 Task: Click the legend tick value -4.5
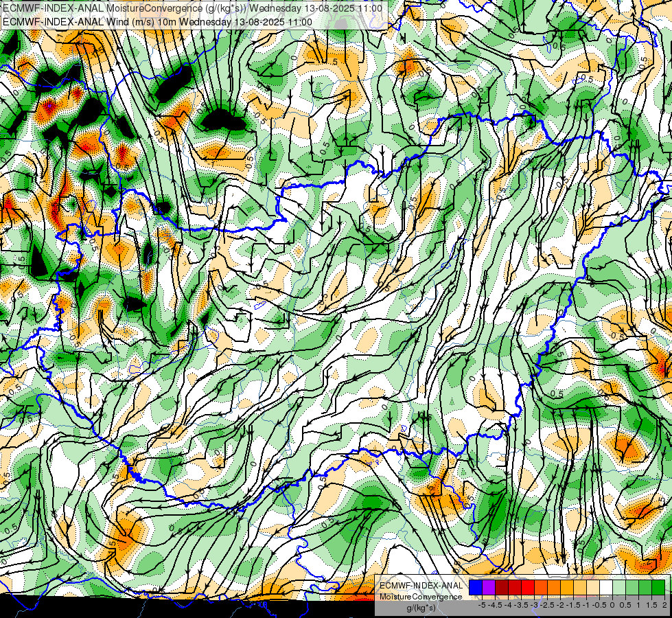tap(495, 605)
